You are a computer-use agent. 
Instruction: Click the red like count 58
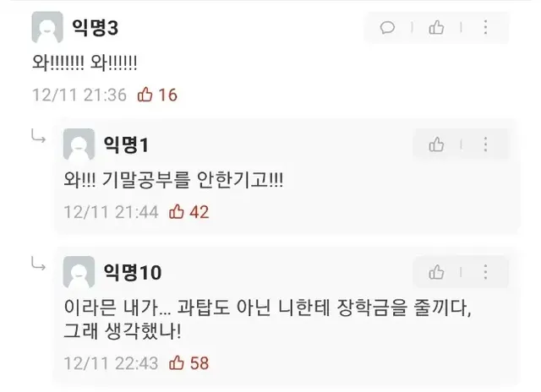click(x=199, y=363)
